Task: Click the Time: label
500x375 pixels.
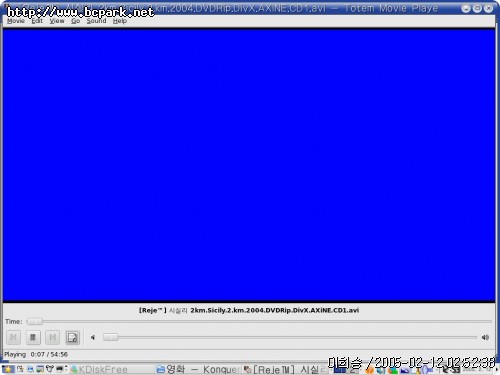Action: click(14, 322)
